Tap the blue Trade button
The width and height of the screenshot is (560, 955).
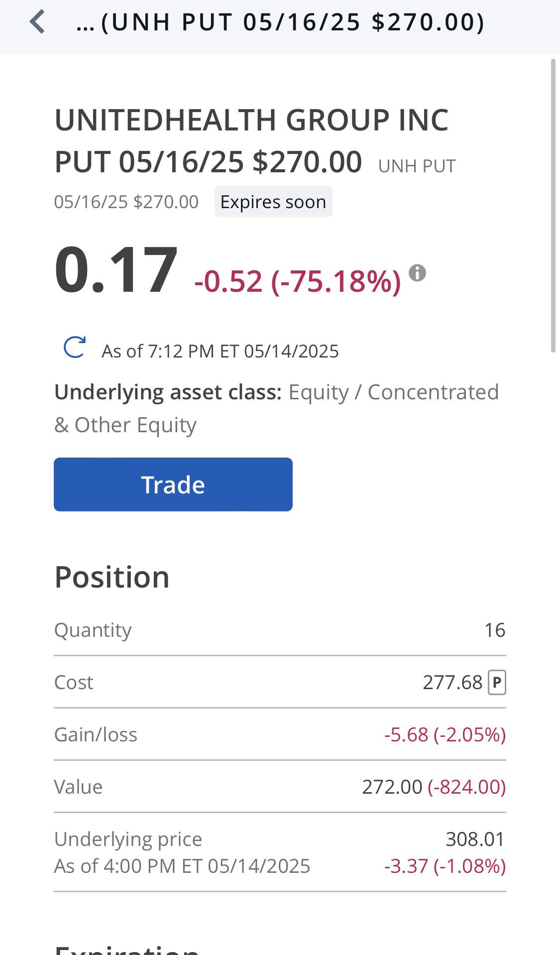click(x=173, y=484)
